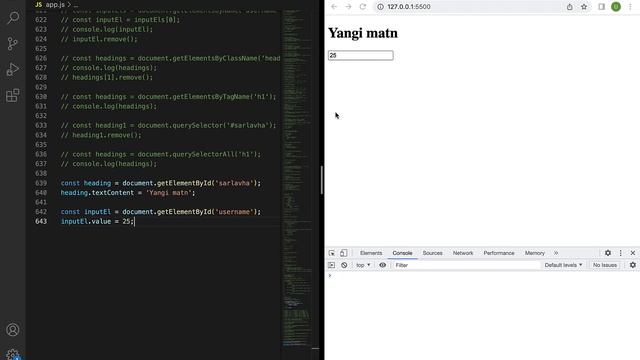Show more DevTools tabs
640x360 pixels.
[556, 253]
